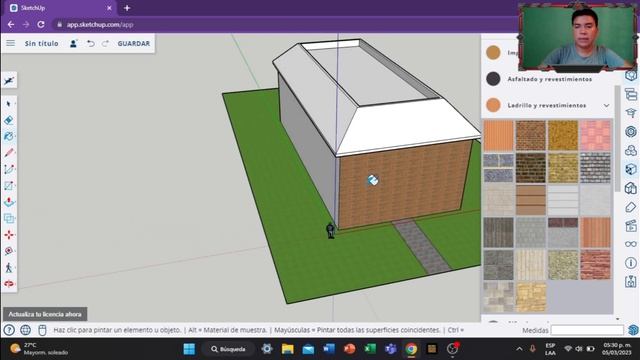Image resolution: width=640 pixels, height=360 pixels.
Task: Click the language globe icon
Action: tap(25, 330)
